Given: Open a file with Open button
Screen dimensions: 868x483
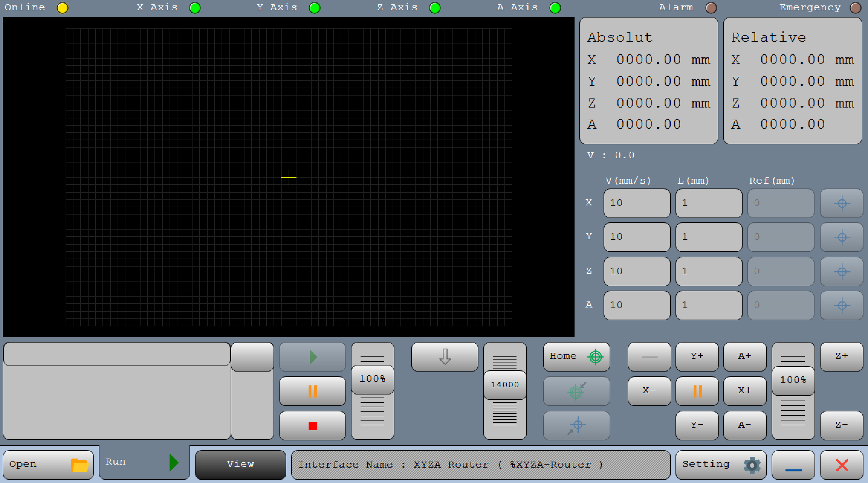Looking at the screenshot, I should 48,465.
